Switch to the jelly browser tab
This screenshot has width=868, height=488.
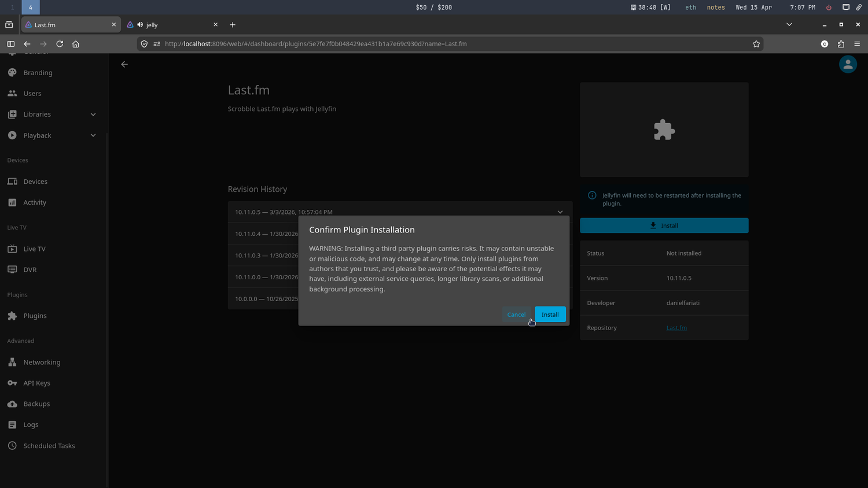(174, 25)
